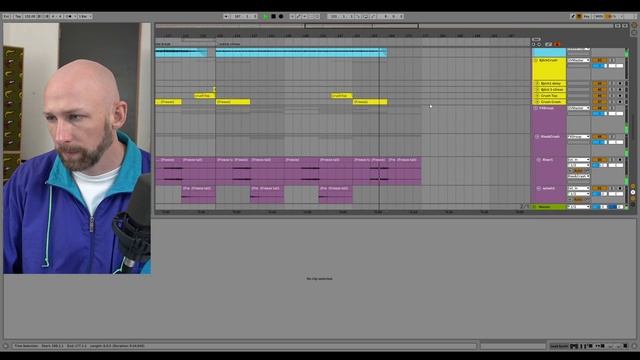Toggle the metronome in the control bar
640x360 pixels.
(x=69, y=16)
